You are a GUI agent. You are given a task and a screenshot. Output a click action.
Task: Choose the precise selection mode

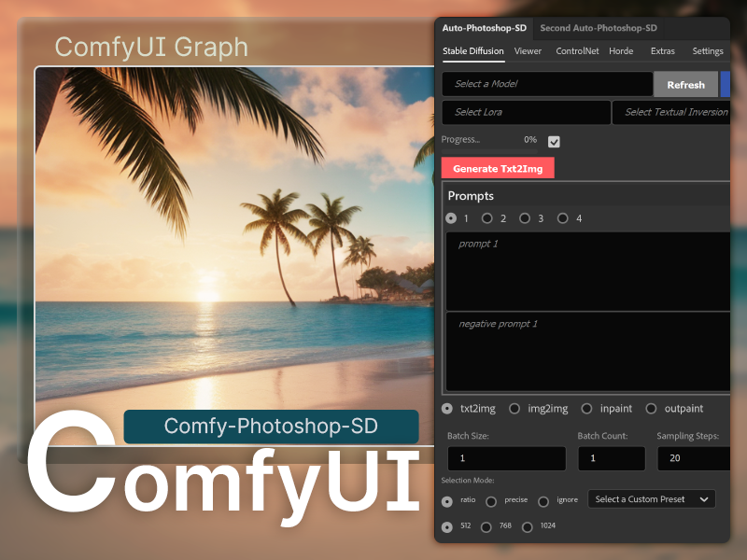point(491,501)
